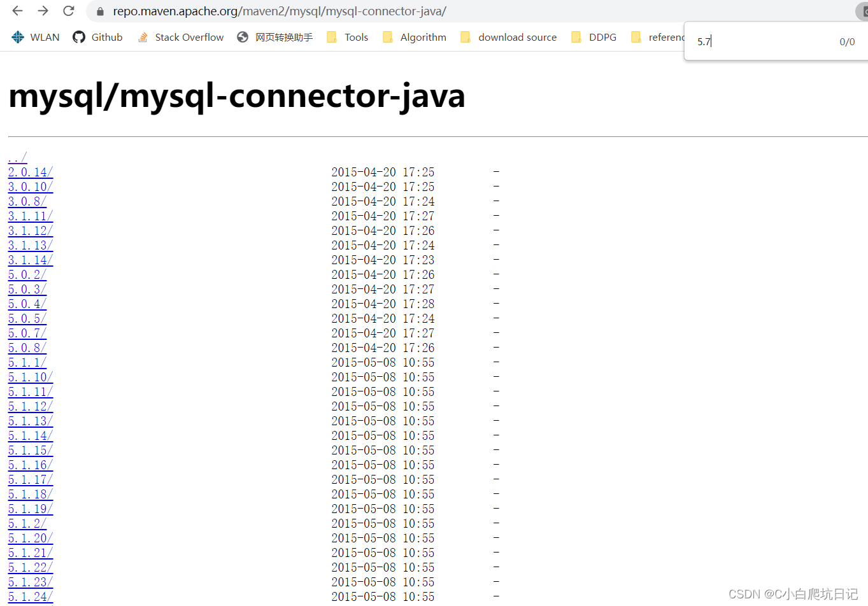Focus the find-in-page field containing 5.7
This screenshot has height=606, width=868.
click(x=761, y=41)
